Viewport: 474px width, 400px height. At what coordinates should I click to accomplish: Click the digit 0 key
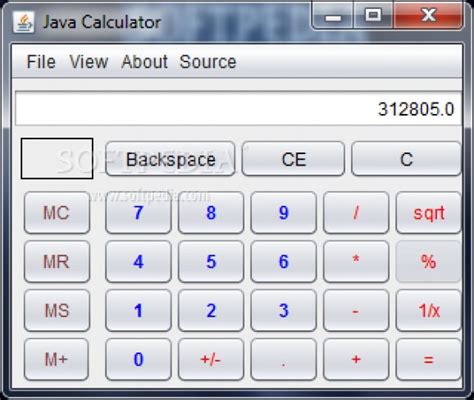[138, 359]
